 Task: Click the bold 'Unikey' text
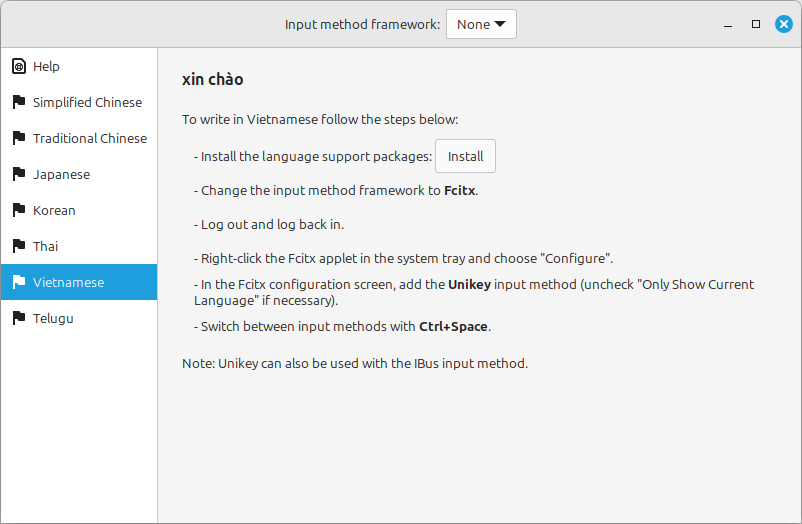click(470, 285)
